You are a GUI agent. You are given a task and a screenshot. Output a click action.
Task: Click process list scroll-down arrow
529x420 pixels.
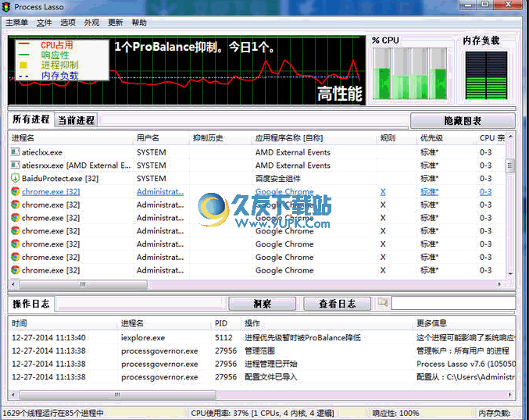(510, 274)
